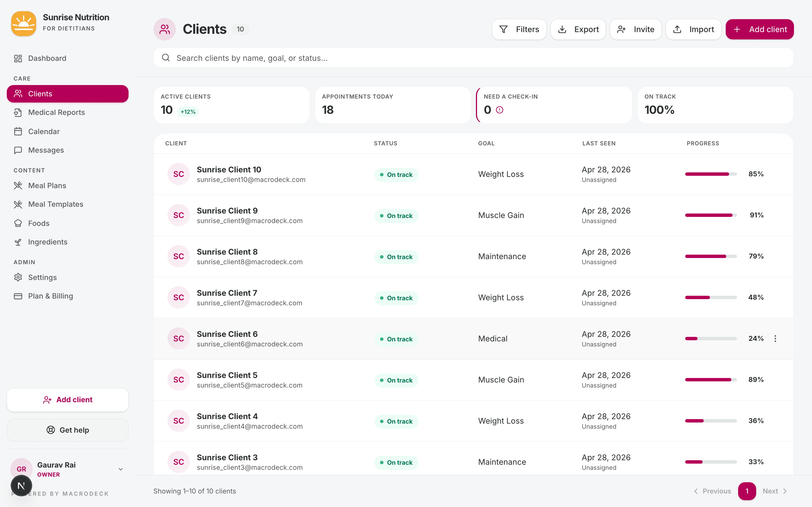Click Sunrise Client 9's progress bar

tap(710, 215)
